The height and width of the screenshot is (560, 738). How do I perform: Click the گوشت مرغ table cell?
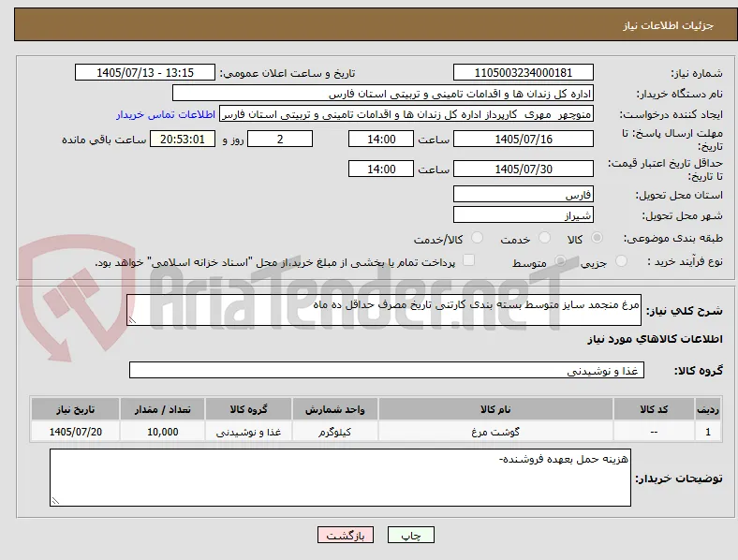495,432
